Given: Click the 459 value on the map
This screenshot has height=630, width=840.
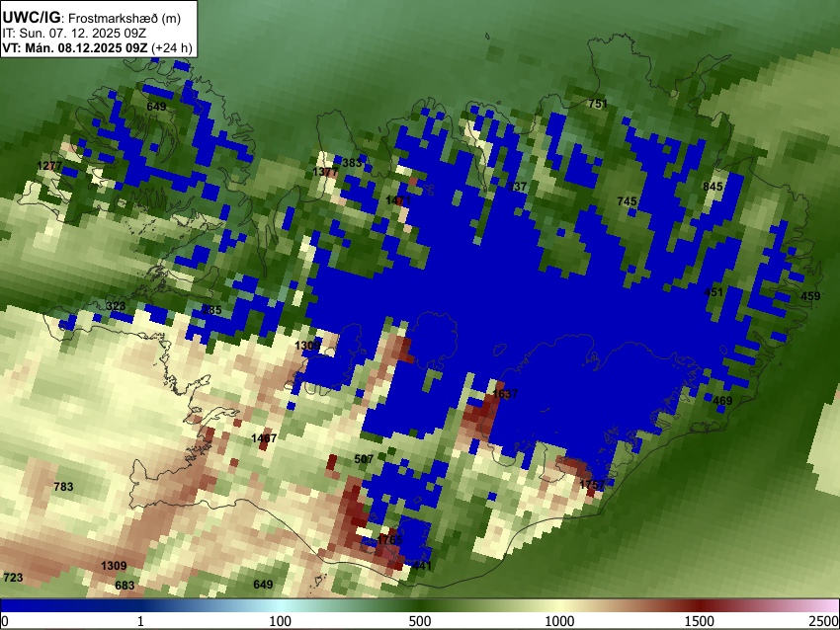Looking at the screenshot, I should tap(810, 296).
